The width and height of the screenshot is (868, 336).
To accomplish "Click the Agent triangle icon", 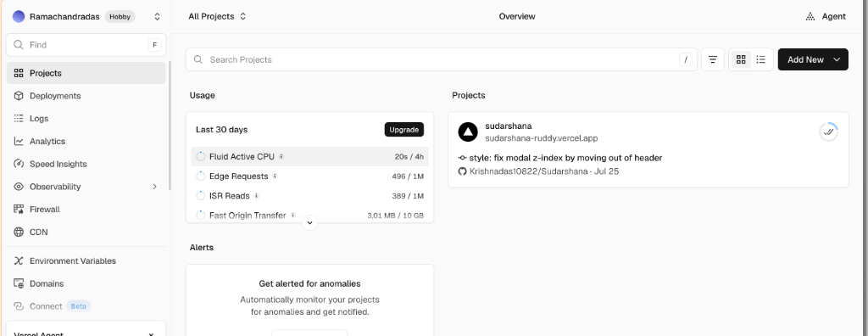I will 810,17.
